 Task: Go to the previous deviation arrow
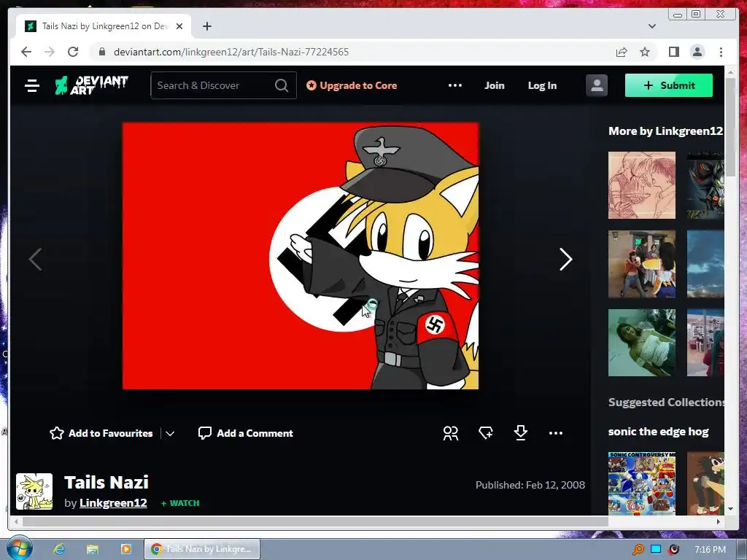tap(36, 260)
